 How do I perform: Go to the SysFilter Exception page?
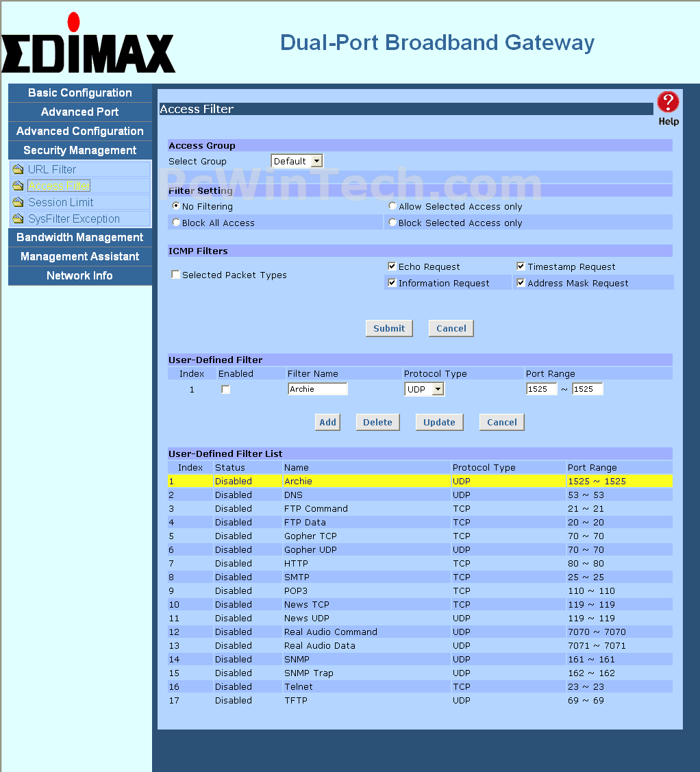coord(74,219)
